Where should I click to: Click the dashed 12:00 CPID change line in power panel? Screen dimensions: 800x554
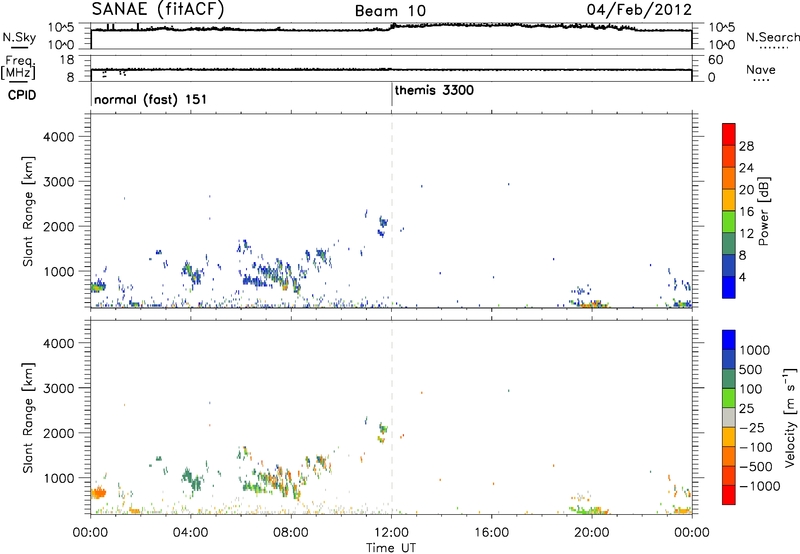392,211
